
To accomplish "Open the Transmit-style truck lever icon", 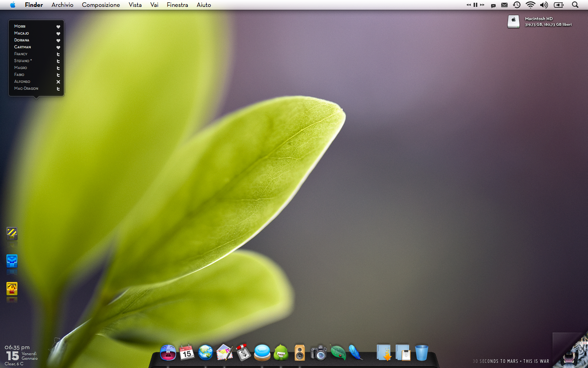I will [243, 352].
